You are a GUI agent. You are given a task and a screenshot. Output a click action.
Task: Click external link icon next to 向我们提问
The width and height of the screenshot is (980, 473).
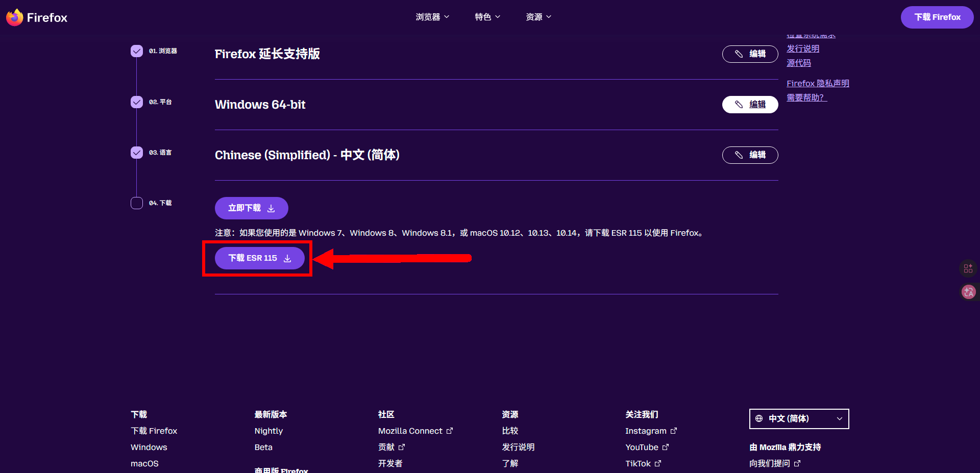[x=797, y=463]
